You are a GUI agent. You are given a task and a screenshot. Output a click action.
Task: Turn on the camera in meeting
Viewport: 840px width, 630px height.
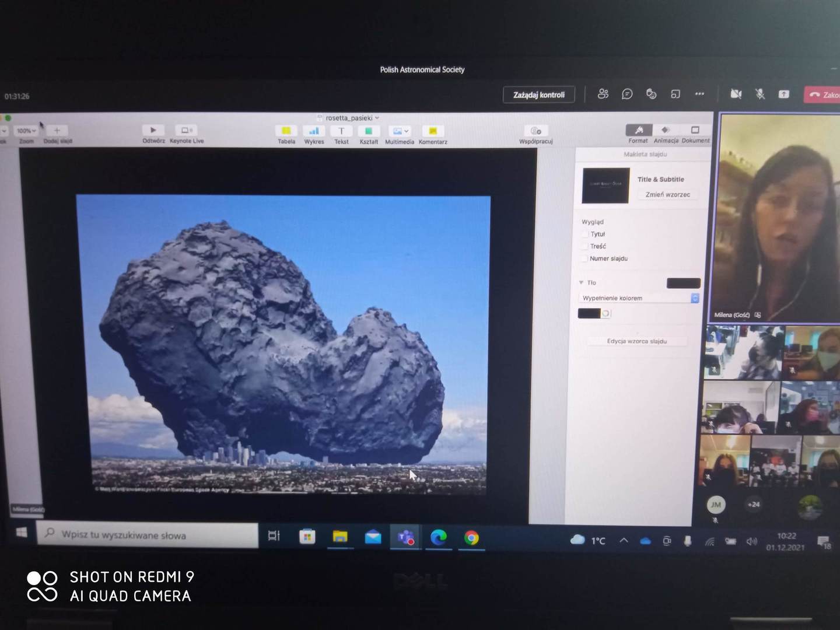click(736, 94)
